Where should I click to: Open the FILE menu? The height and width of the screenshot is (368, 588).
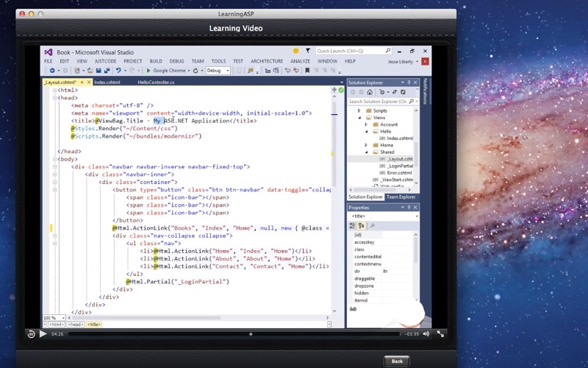[x=49, y=61]
